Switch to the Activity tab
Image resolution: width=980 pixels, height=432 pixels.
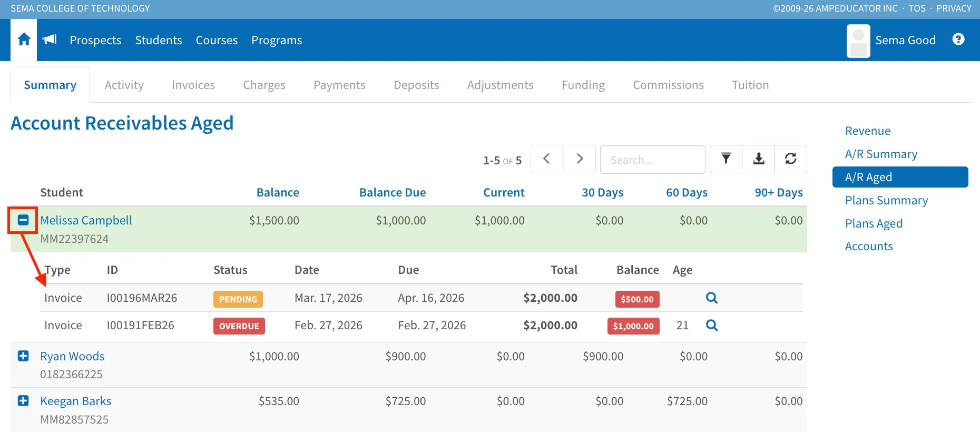click(x=124, y=85)
